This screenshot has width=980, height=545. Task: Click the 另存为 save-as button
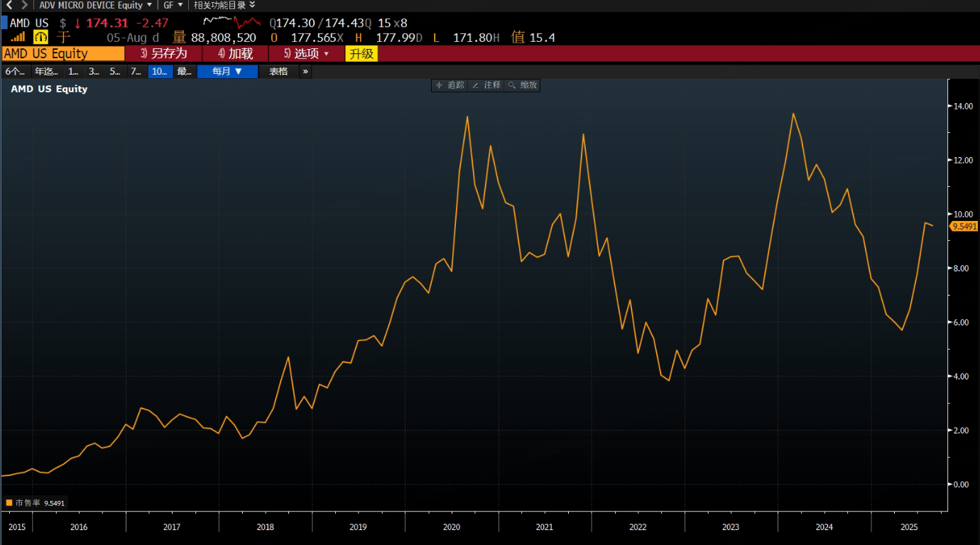point(164,53)
